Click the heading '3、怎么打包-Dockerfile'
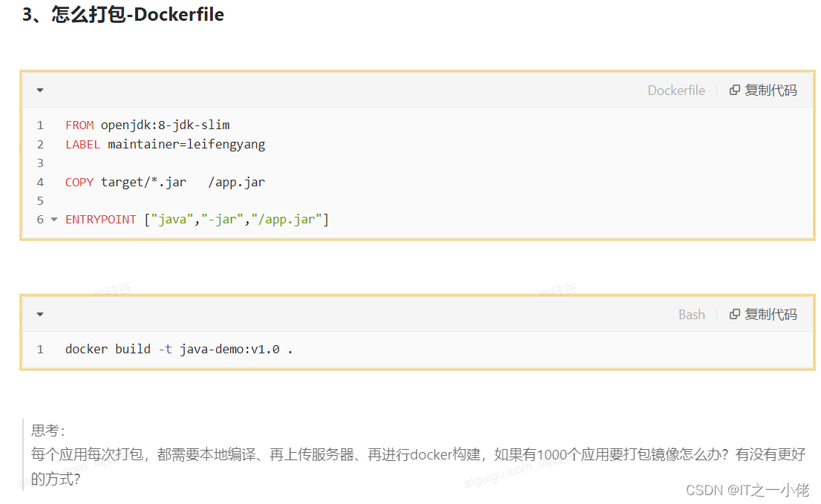 click(x=123, y=15)
